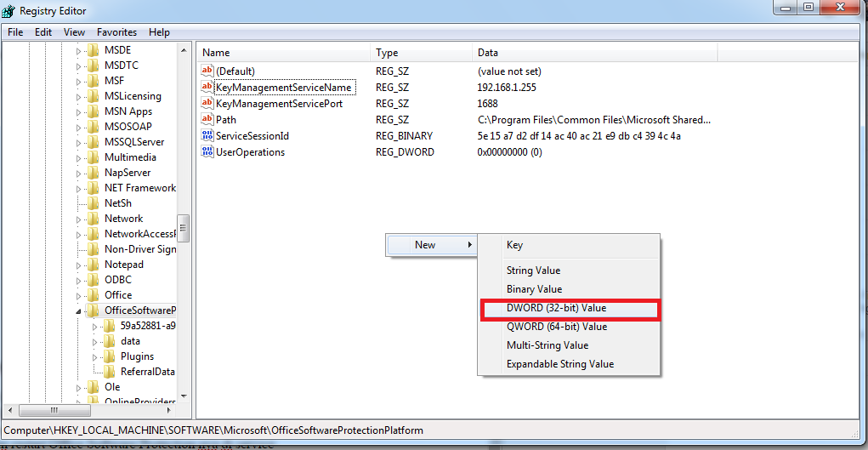Image resolution: width=868 pixels, height=450 pixels.
Task: Click the Notepad folder icon
Action: click(93, 265)
